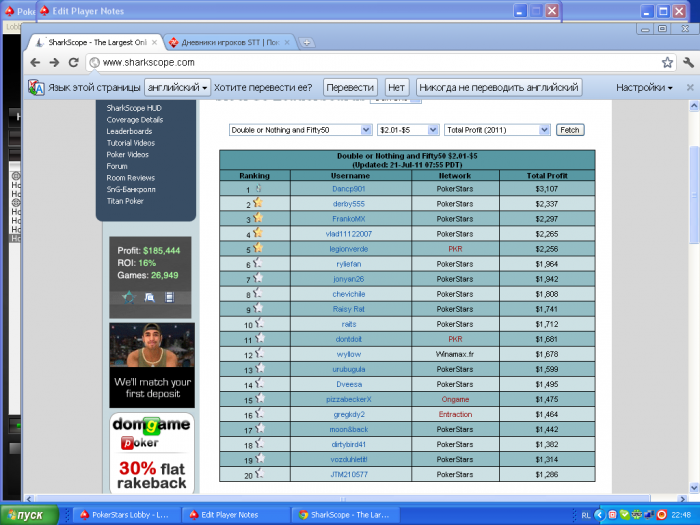
Task: Click the trophy icon next to rank 1
Action: (x=258, y=188)
